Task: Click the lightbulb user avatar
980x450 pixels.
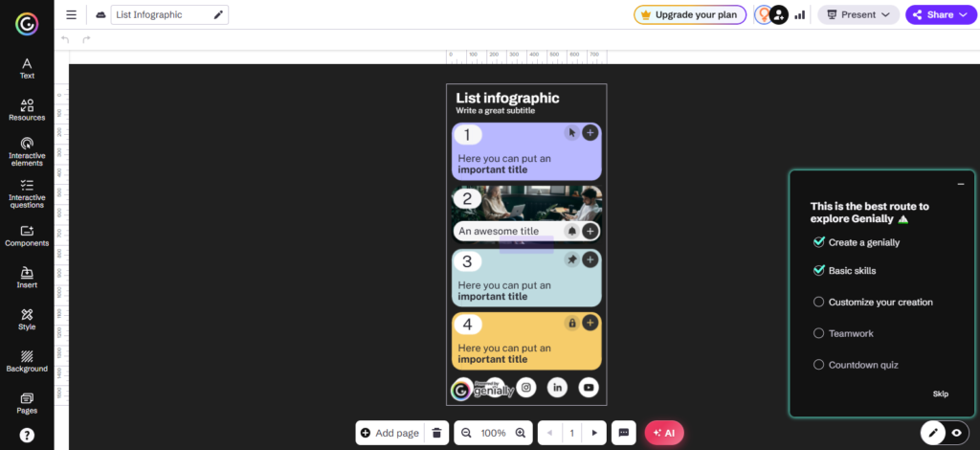Action: [x=763, y=15]
